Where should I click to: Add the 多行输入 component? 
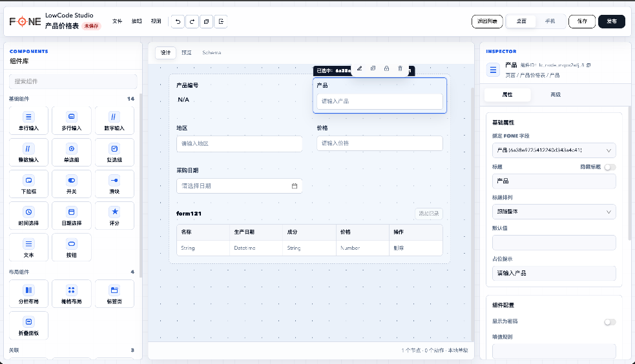point(72,121)
